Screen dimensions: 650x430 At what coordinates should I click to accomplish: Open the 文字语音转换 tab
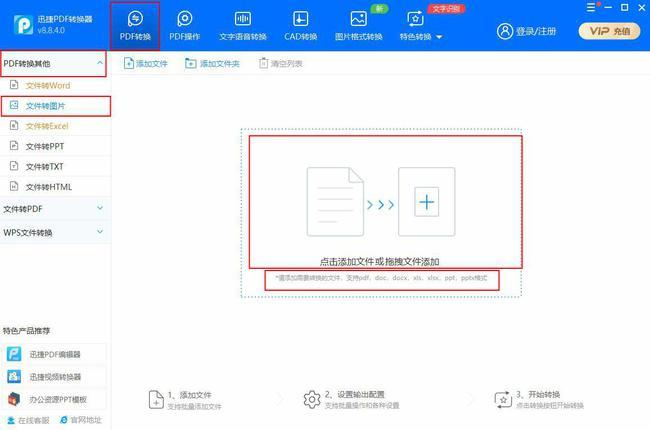[x=243, y=26]
